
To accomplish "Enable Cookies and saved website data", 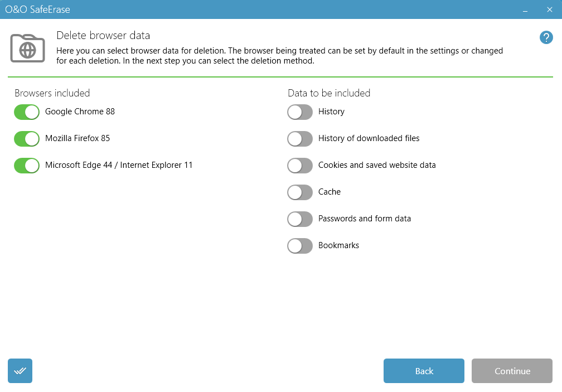I will 300,166.
